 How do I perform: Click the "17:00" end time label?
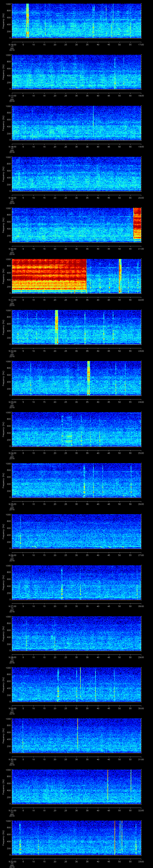(141, 44)
